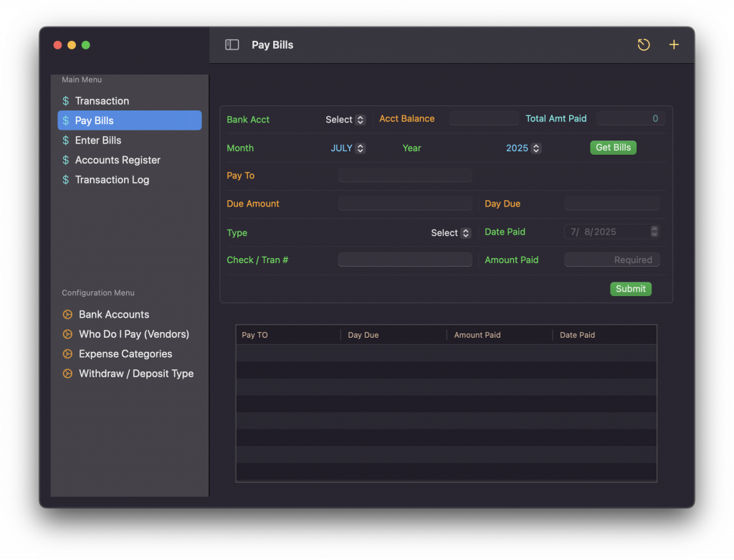Click gear icon beside Expense Categories

tap(67, 354)
